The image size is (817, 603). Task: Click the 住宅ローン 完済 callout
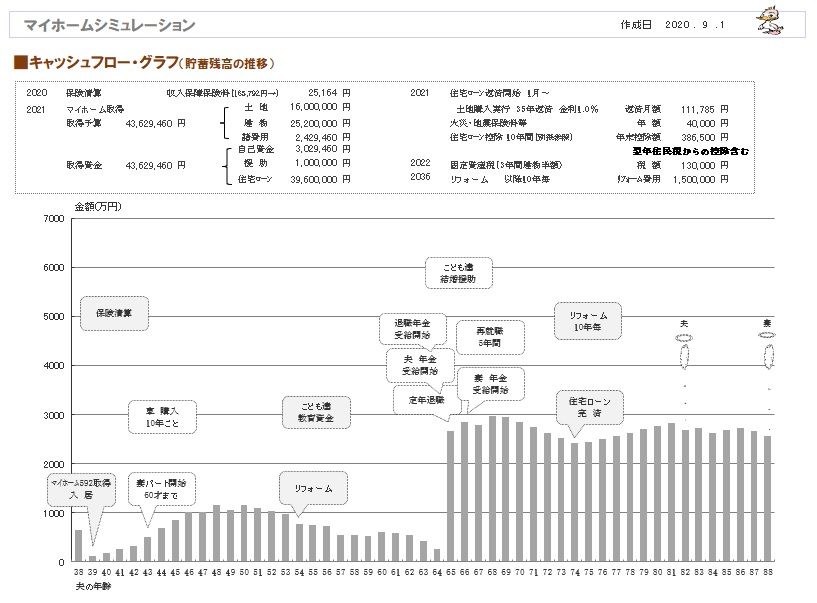(x=590, y=407)
